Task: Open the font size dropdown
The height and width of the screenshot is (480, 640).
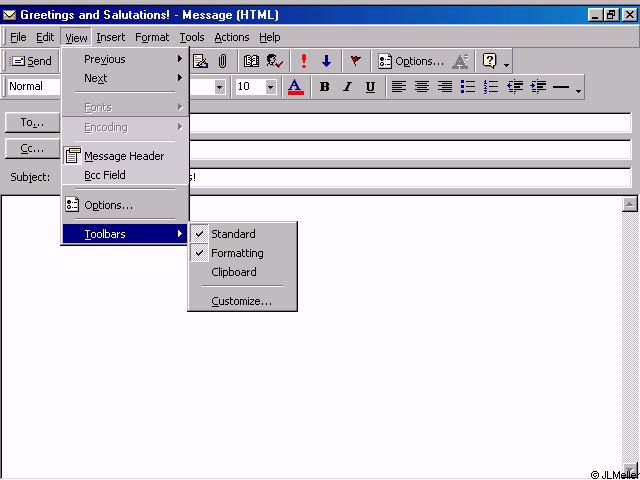Action: click(270, 87)
